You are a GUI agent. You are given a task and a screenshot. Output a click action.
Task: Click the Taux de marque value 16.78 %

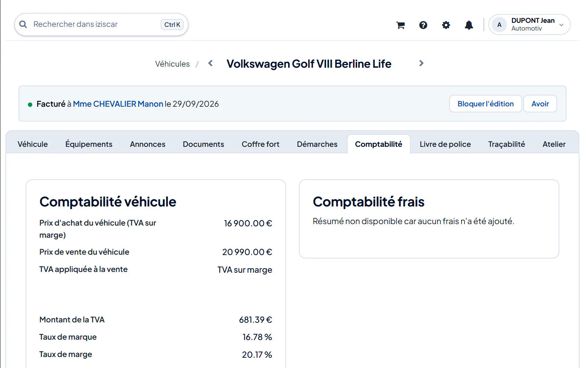click(x=257, y=337)
